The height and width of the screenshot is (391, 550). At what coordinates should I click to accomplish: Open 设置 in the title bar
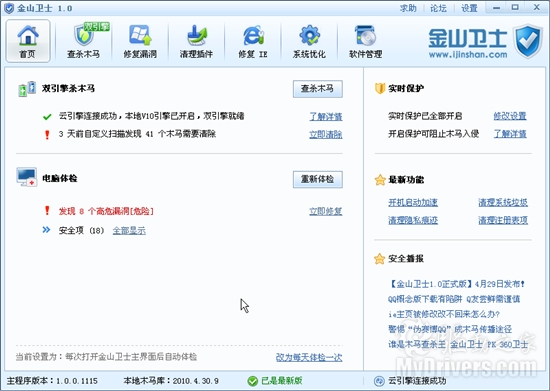coord(469,8)
